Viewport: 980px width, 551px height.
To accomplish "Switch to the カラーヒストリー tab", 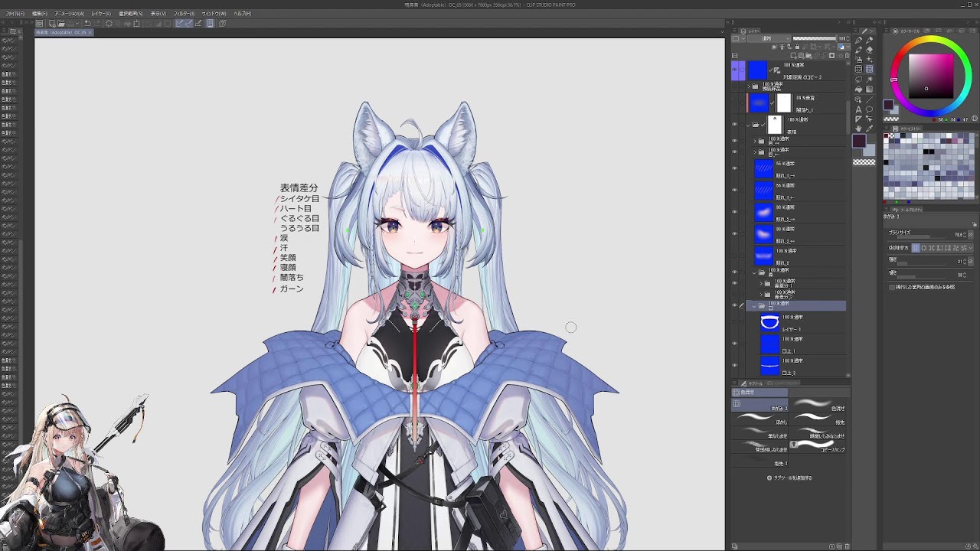I will (x=907, y=129).
